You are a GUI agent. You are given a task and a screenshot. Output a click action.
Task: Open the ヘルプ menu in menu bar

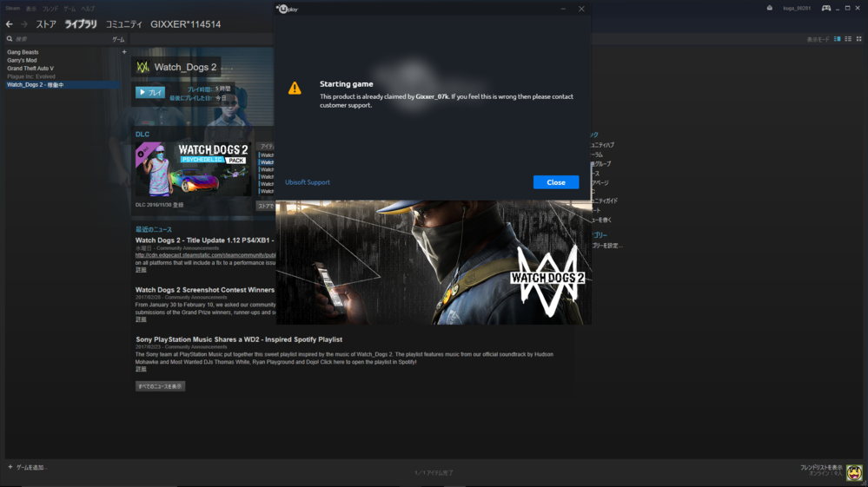88,9
